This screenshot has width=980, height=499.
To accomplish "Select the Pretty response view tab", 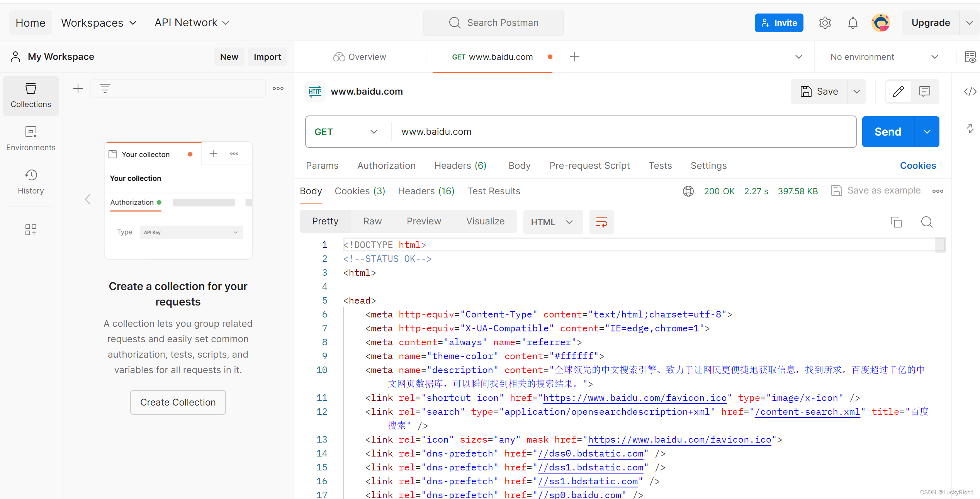I will pos(325,221).
